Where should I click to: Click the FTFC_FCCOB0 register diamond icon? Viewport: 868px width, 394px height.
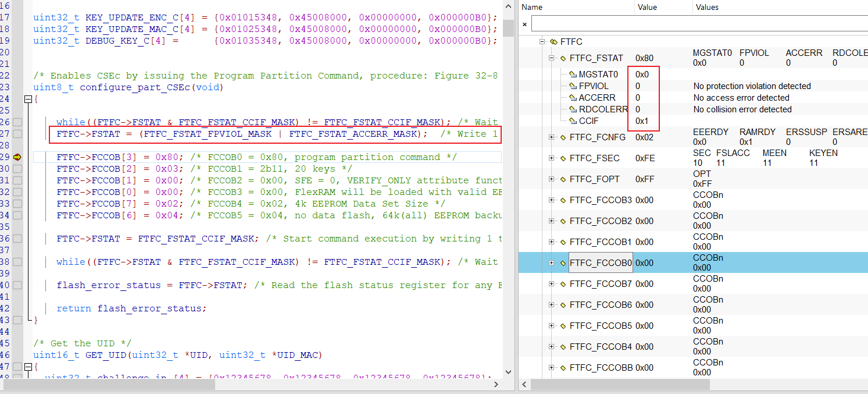563,263
